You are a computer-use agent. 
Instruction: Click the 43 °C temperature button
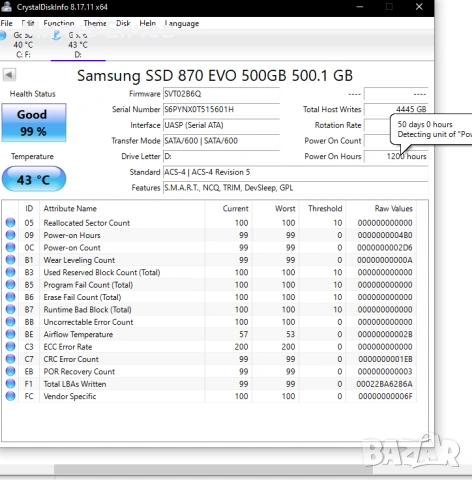point(34,179)
